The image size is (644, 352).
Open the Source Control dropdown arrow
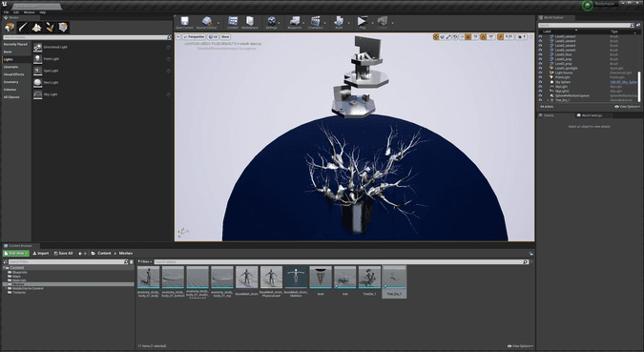click(218, 23)
